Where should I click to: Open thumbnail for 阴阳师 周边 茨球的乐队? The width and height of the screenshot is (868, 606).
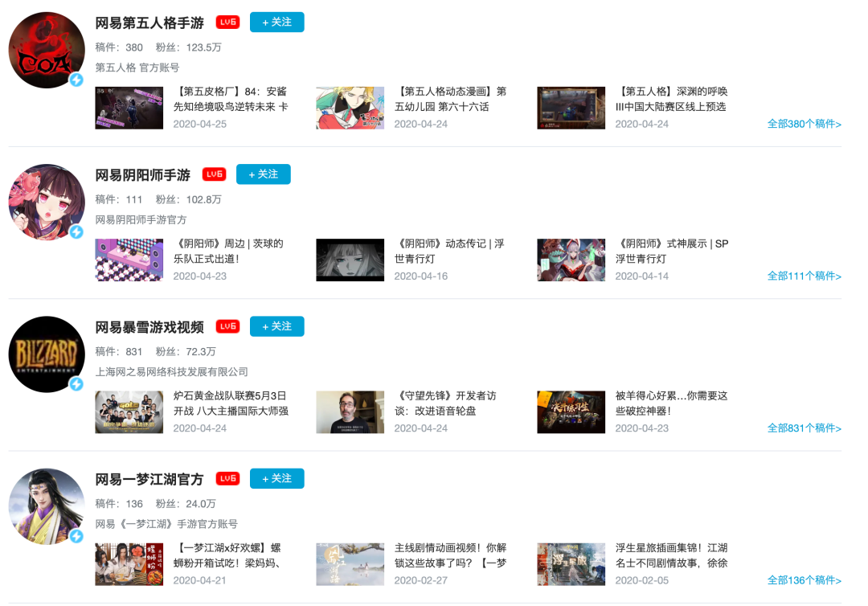click(129, 260)
